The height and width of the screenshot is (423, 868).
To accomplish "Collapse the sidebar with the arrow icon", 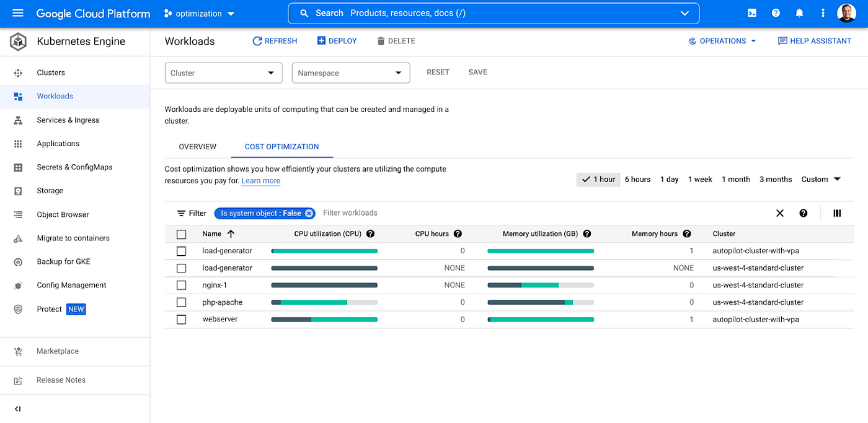I will click(x=17, y=409).
